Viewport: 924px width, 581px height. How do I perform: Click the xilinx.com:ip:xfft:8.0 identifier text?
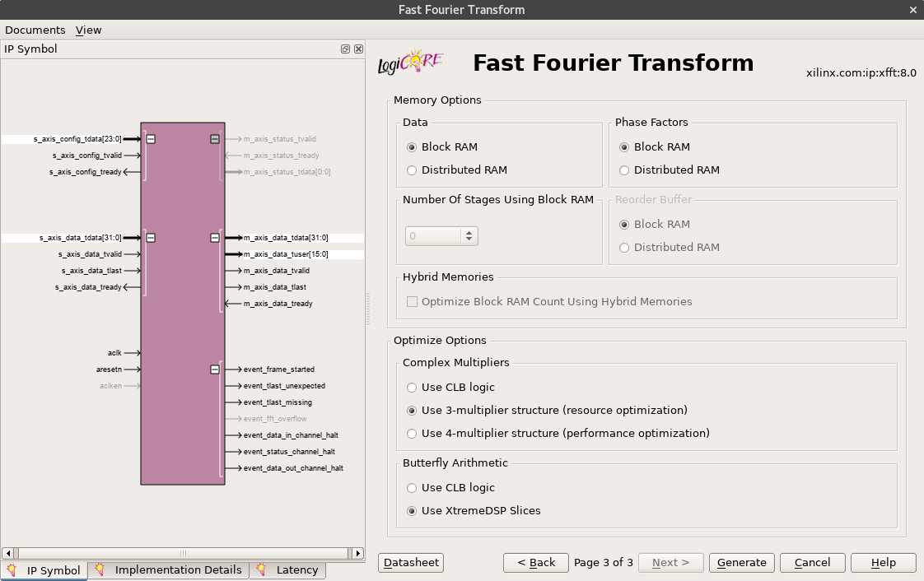(x=861, y=73)
